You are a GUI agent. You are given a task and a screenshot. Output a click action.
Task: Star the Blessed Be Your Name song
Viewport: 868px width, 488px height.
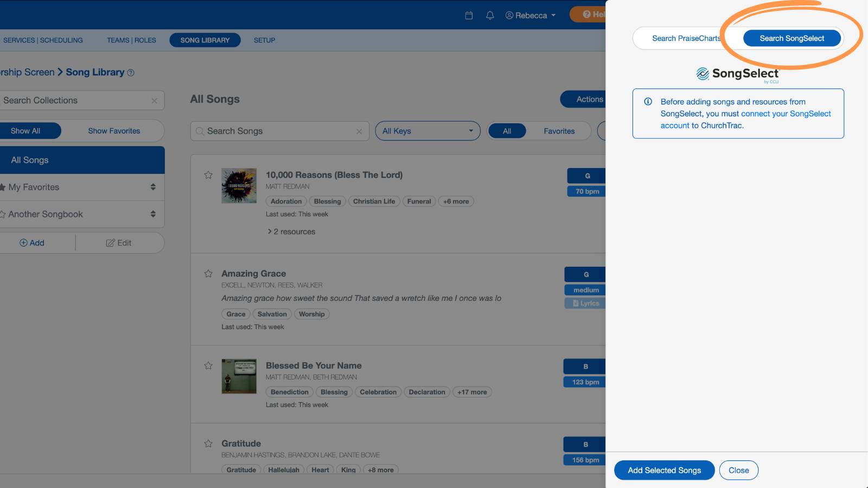(208, 365)
